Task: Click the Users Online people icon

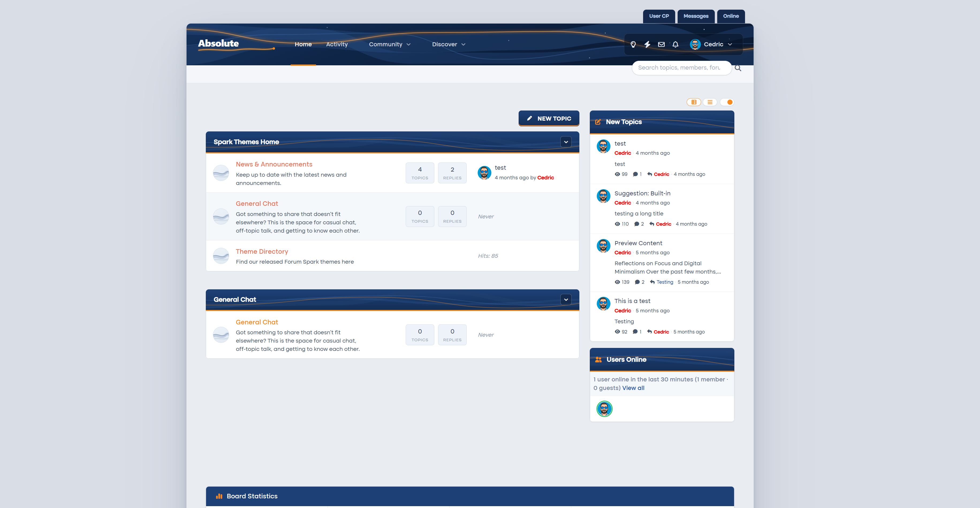Action: tap(598, 360)
